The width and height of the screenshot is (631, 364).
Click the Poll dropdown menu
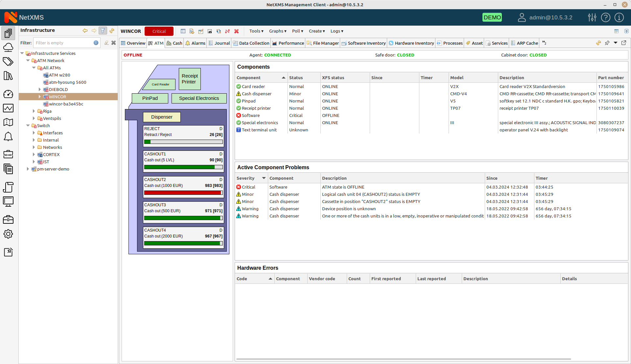pyautogui.click(x=297, y=31)
